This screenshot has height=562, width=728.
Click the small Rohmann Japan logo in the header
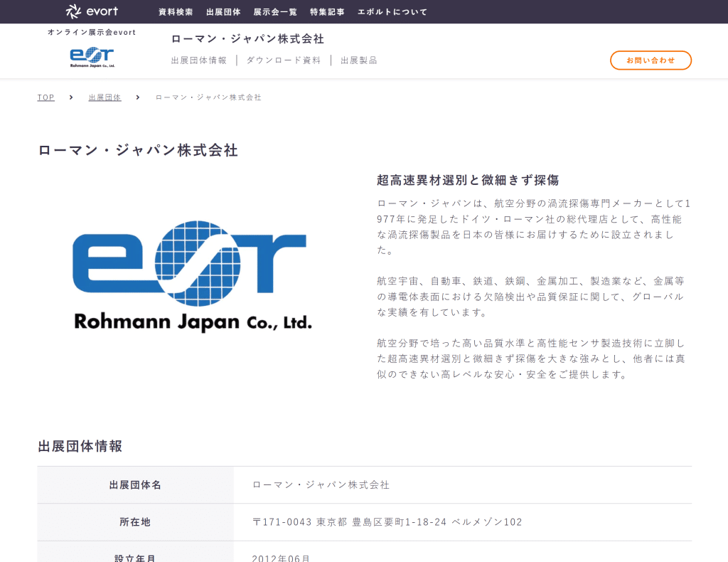[x=92, y=57]
